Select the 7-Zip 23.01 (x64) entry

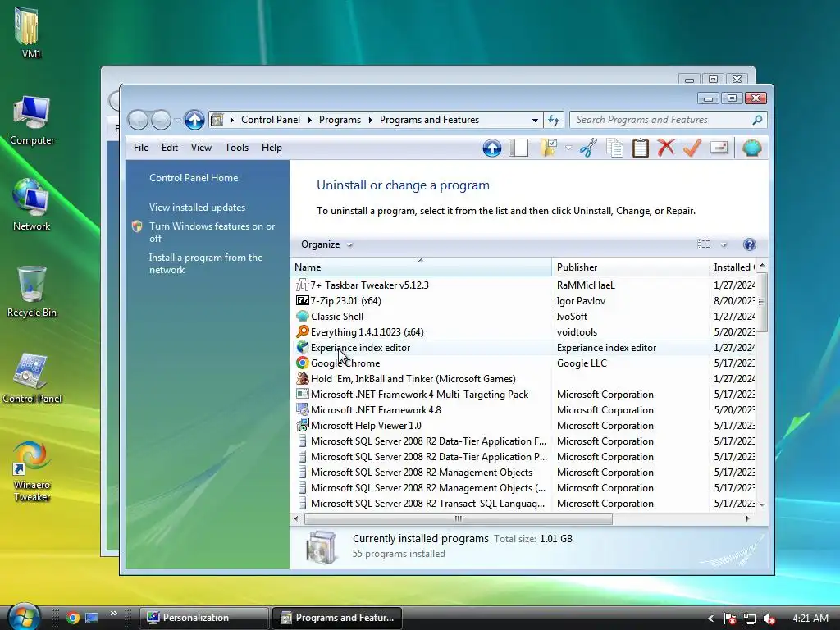(x=345, y=301)
